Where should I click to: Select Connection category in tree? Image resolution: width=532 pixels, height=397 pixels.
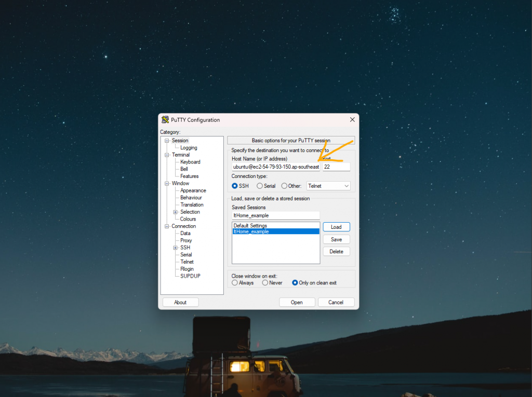click(183, 226)
